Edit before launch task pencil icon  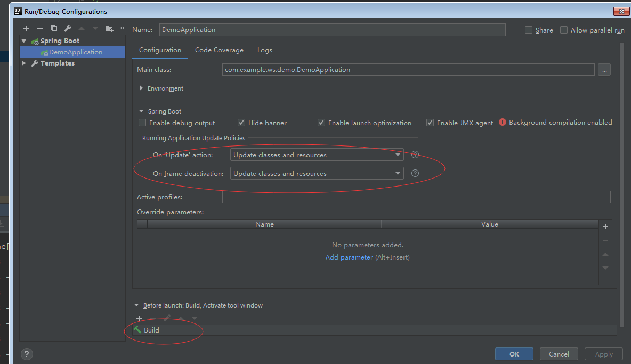[x=167, y=318]
